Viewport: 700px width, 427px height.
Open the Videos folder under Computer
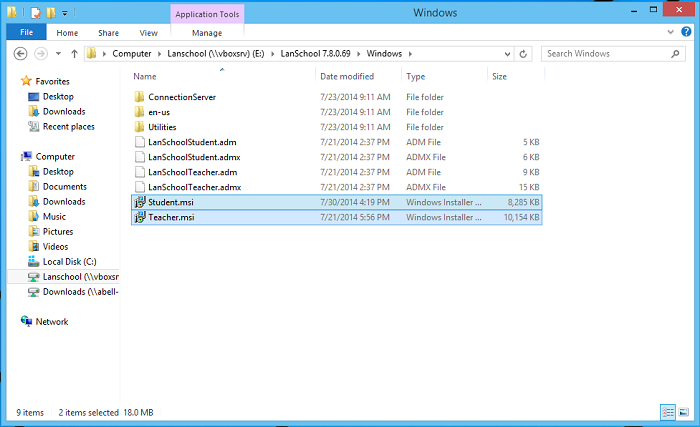click(x=55, y=247)
